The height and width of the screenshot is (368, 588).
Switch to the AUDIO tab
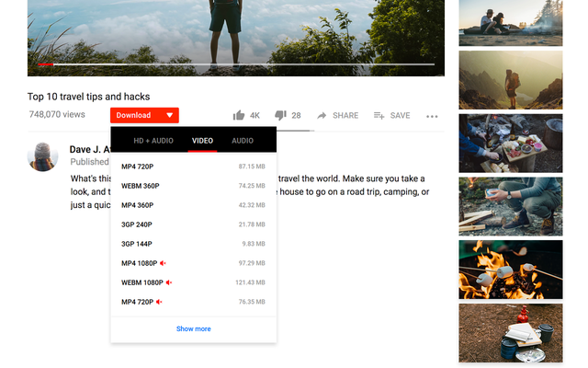click(x=243, y=141)
